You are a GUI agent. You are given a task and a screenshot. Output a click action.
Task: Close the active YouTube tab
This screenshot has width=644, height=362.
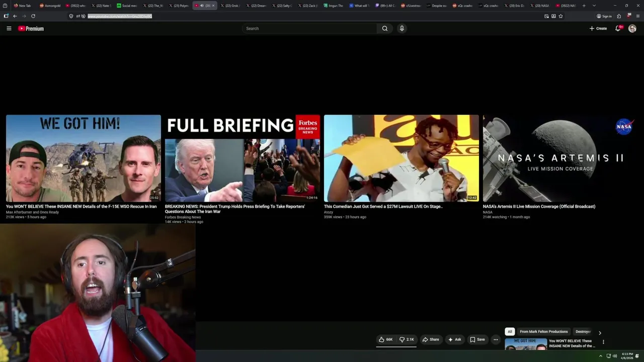coord(213,6)
